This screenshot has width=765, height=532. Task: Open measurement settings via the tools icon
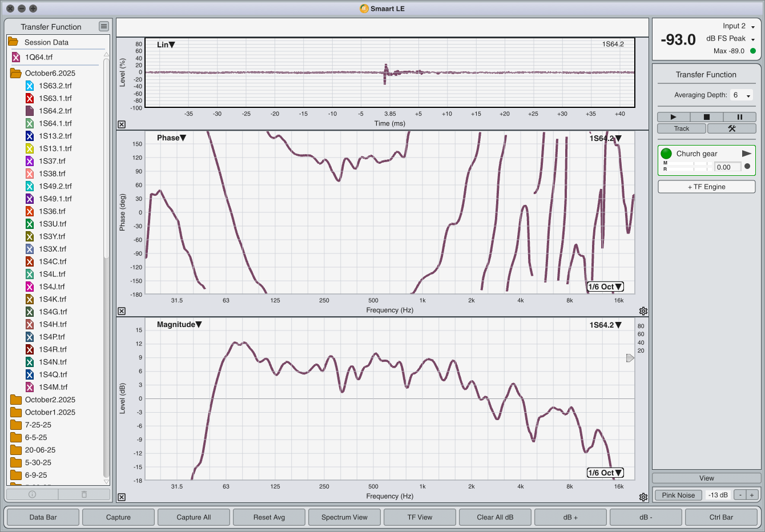pos(731,128)
